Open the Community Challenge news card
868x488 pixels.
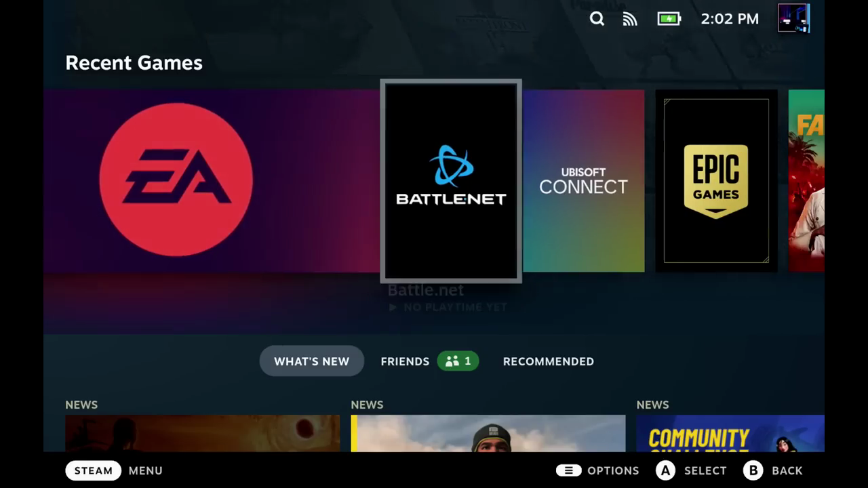click(730, 433)
